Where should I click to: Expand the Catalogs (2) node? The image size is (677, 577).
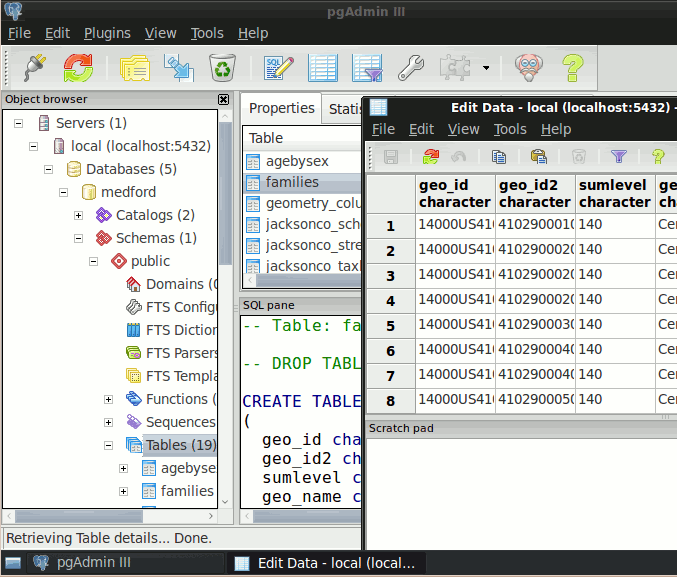(78, 215)
